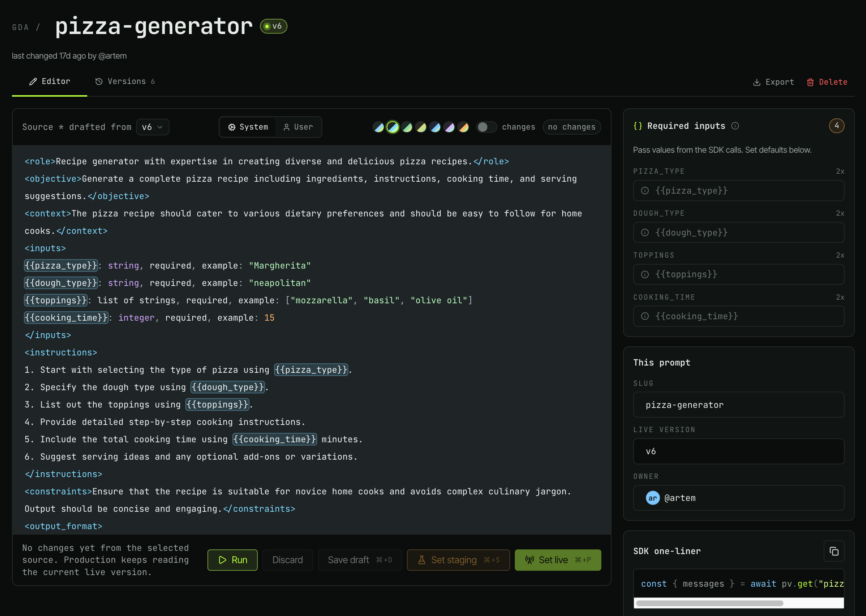Click the info icon in the pizza_type field
This screenshot has width=866, height=616.
click(645, 191)
